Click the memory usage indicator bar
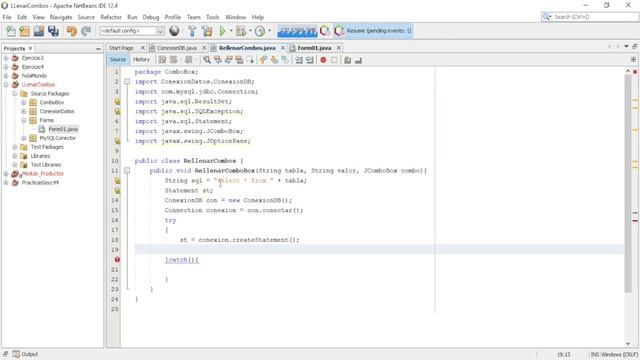The image size is (640, 360). click(x=297, y=31)
